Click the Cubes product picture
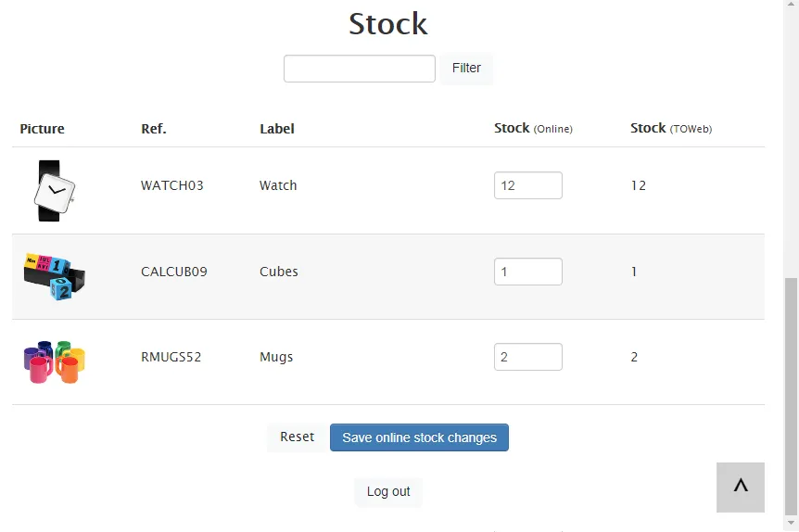 pyautogui.click(x=54, y=275)
